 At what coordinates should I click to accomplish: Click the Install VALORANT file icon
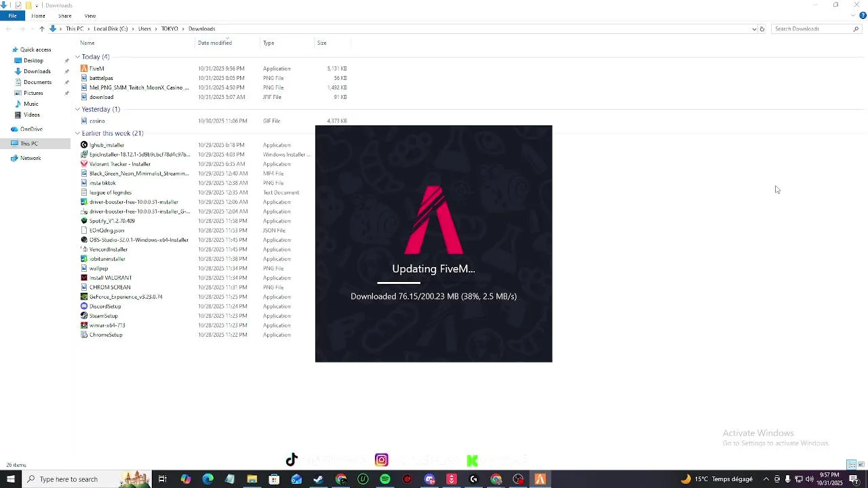84,278
